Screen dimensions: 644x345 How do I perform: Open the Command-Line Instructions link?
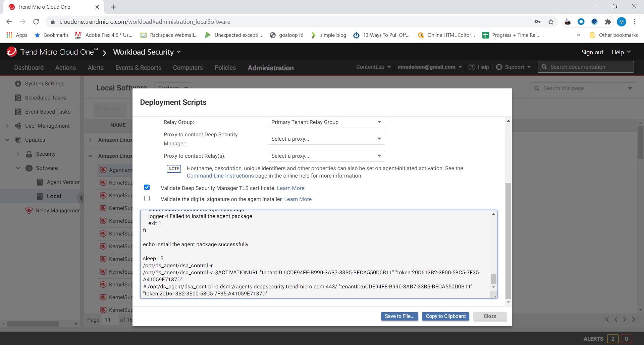(x=220, y=176)
